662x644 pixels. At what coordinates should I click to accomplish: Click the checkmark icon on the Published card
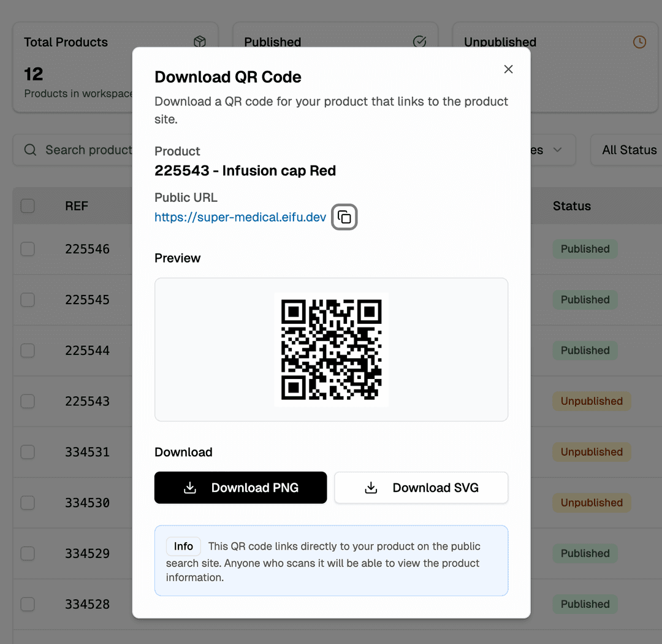point(419,42)
